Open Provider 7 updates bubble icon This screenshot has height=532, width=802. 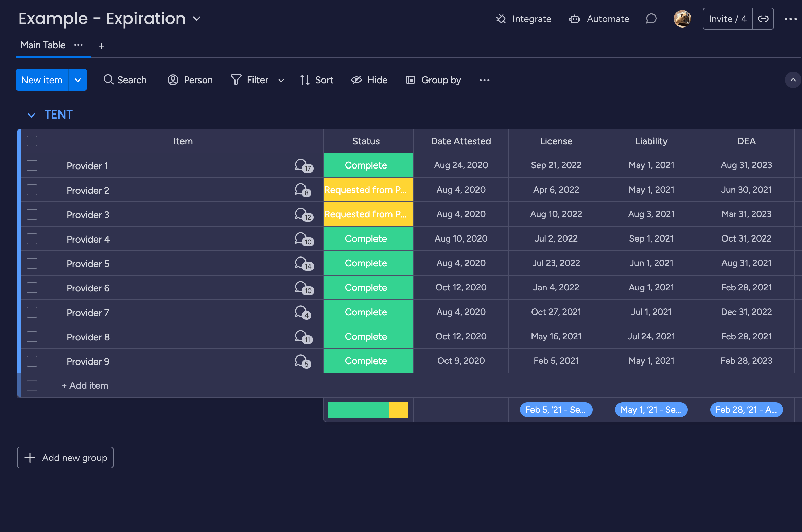[x=302, y=312]
